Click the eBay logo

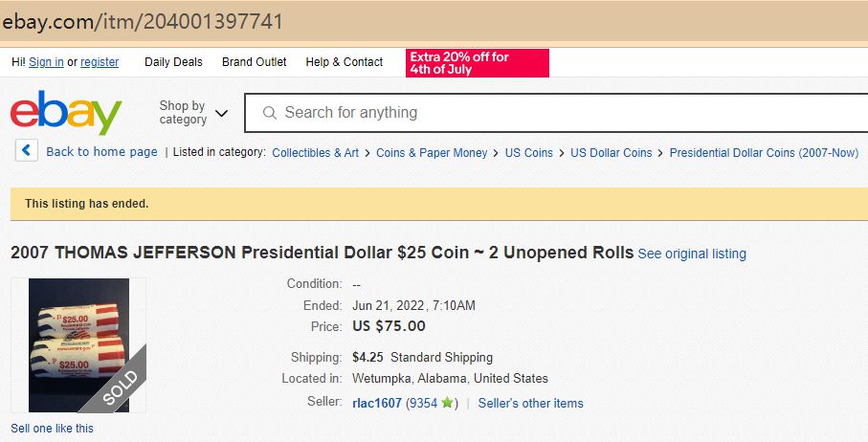pos(66,113)
